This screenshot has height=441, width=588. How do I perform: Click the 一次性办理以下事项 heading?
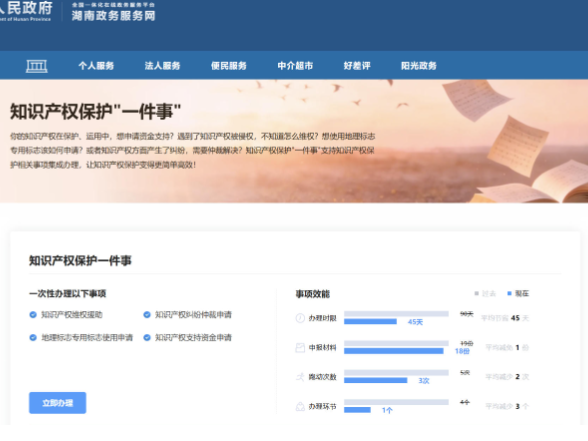point(68,294)
